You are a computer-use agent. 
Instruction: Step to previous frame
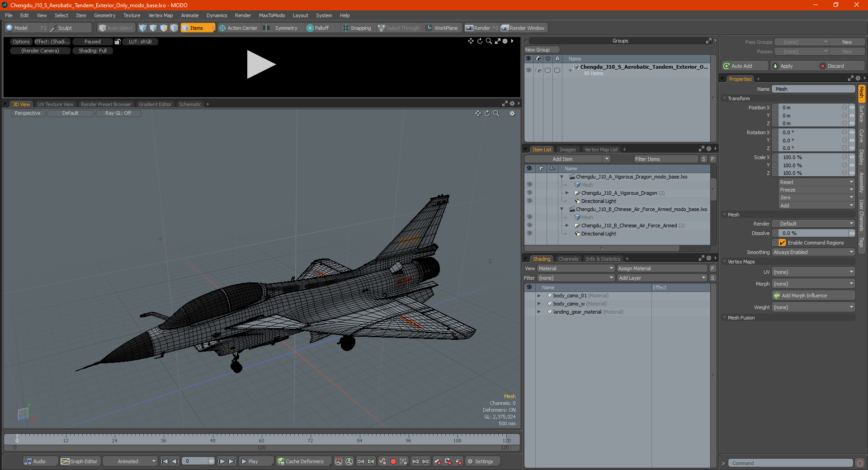coord(175,461)
